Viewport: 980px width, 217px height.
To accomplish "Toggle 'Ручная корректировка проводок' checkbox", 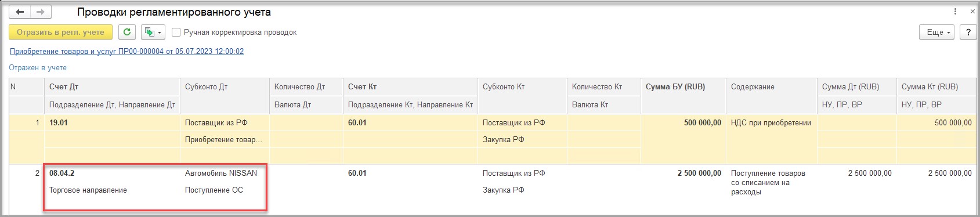I will pyautogui.click(x=176, y=32).
